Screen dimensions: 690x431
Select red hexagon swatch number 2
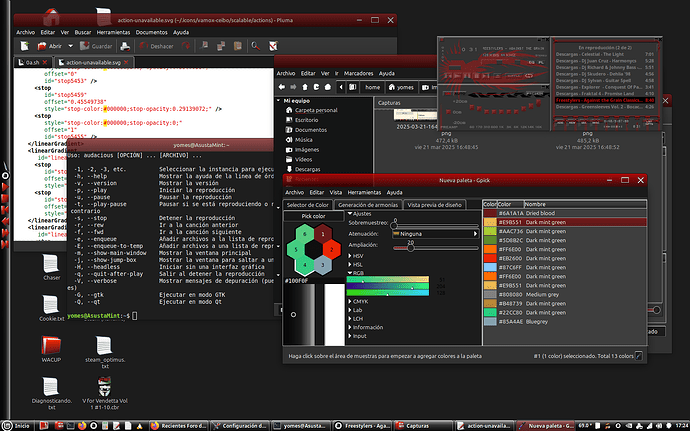pyautogui.click(x=332, y=250)
